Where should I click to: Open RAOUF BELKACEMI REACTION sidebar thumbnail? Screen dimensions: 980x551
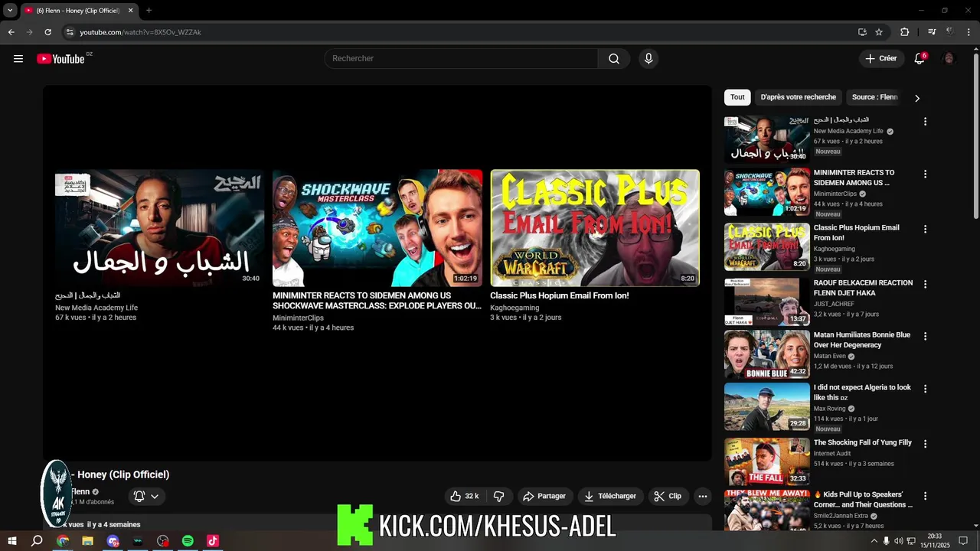click(x=766, y=302)
